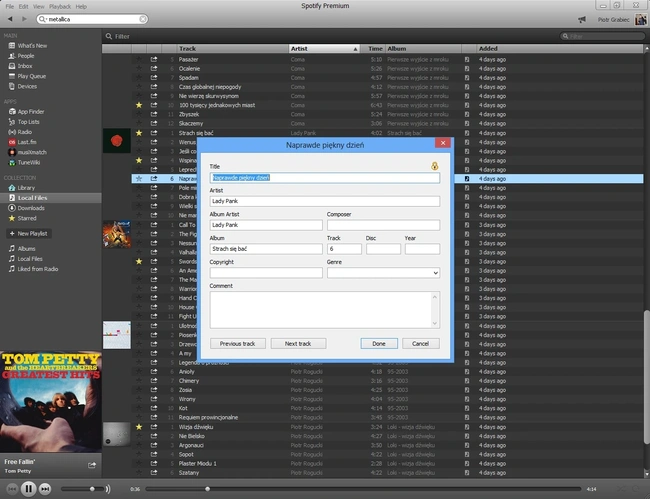Open Downloads in sidebar
Image resolution: width=650 pixels, height=499 pixels.
point(27,208)
